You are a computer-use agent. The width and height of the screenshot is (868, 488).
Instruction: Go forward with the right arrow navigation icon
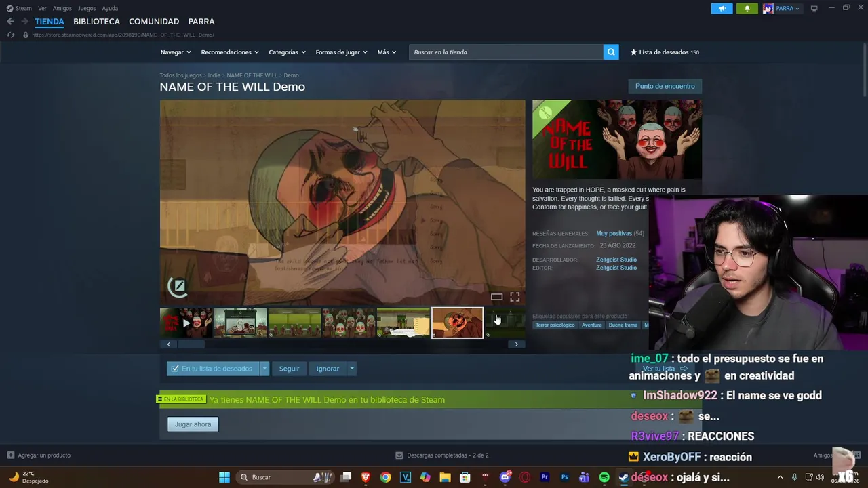24,22
